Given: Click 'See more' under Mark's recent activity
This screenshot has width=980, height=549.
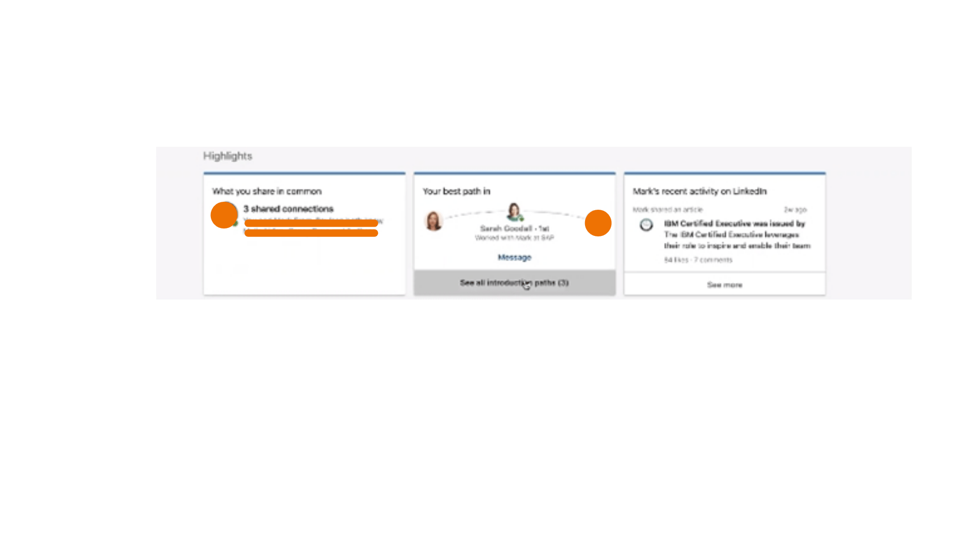Looking at the screenshot, I should (725, 285).
